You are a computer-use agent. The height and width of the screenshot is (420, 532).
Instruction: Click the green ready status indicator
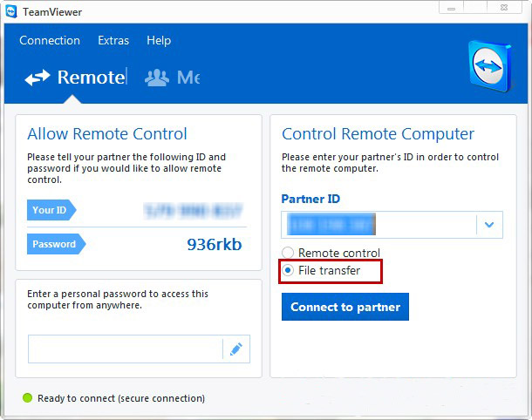[27, 398]
